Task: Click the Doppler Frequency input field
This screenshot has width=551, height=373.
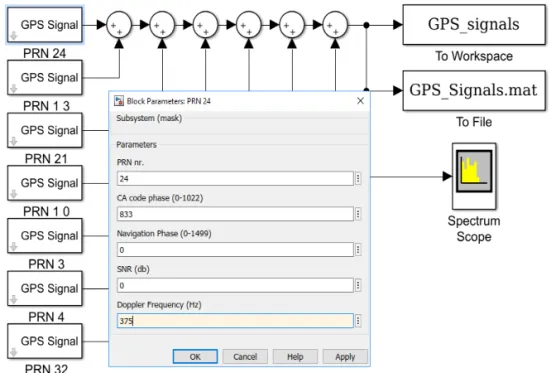Action: [x=235, y=321]
